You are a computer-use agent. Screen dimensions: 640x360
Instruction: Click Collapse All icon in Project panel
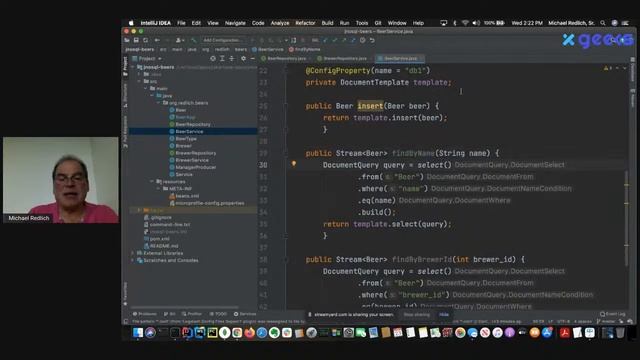[231, 59]
